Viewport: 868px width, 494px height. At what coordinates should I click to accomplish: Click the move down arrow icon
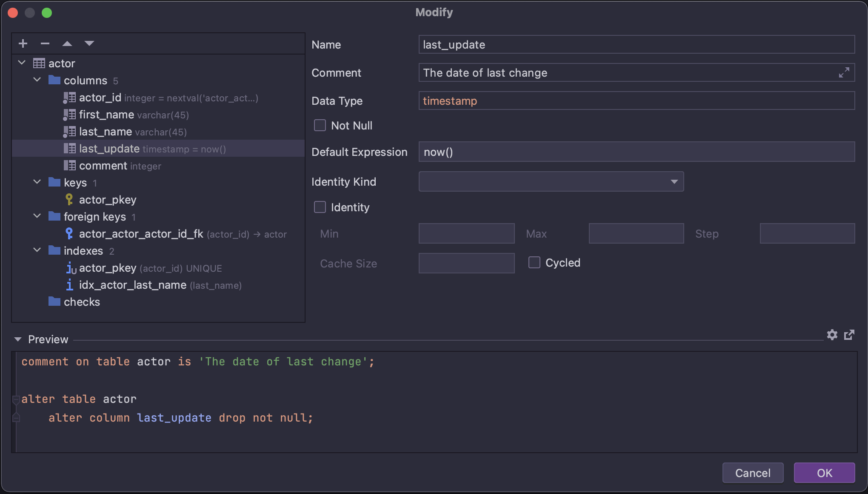[89, 43]
